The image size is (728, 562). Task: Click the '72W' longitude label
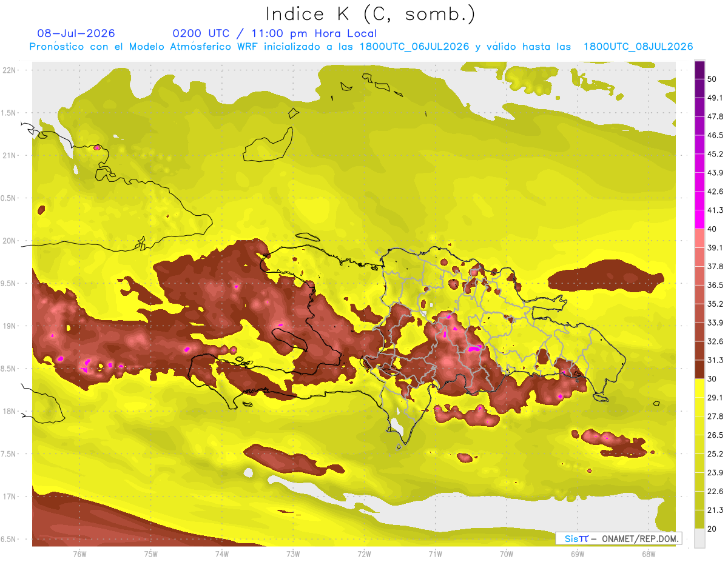coord(364,554)
